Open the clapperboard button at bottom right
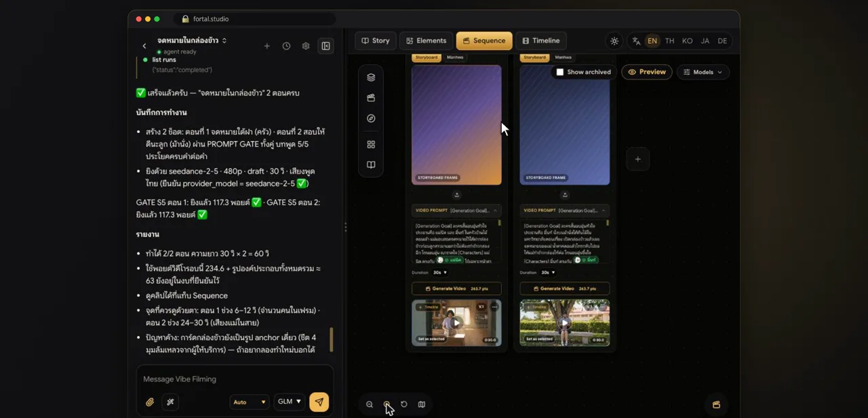 716,404
